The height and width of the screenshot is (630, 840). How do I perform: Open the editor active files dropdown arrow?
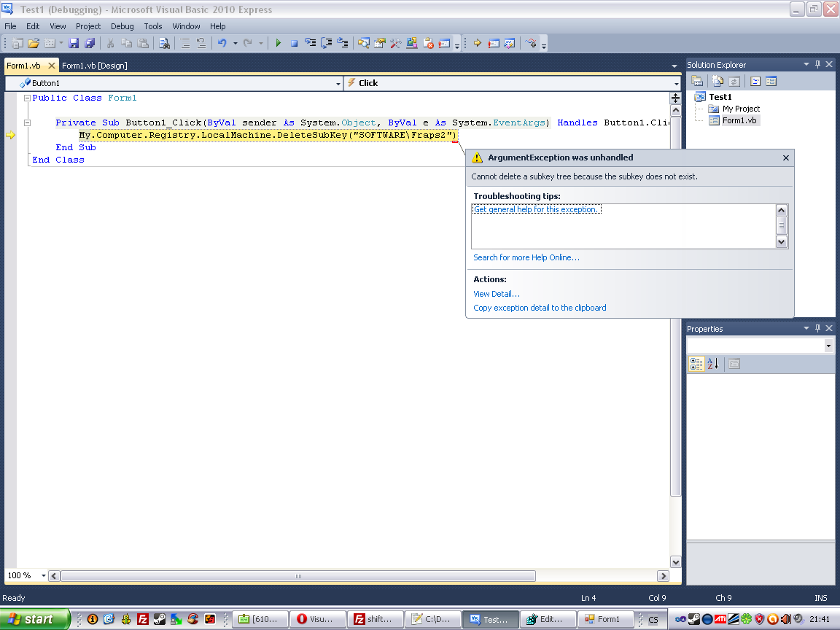[x=674, y=66]
